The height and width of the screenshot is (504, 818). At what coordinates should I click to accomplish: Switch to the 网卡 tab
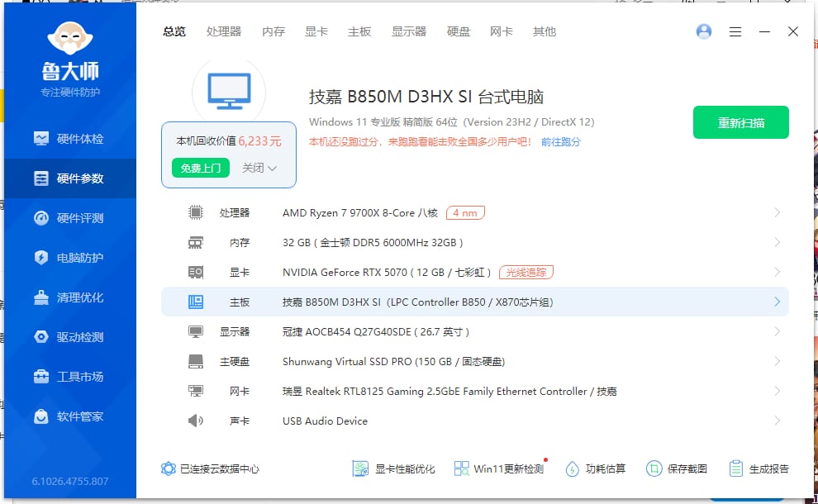point(502,32)
